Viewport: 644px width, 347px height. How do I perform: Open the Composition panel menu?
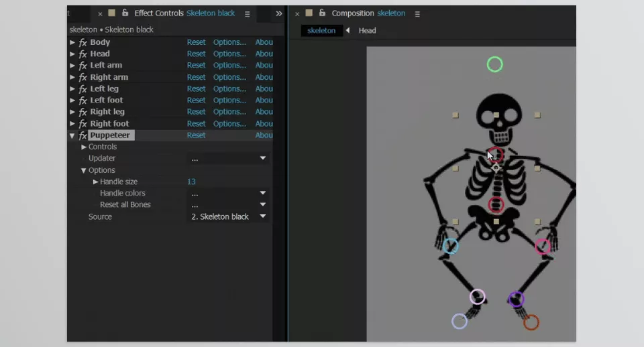417,14
